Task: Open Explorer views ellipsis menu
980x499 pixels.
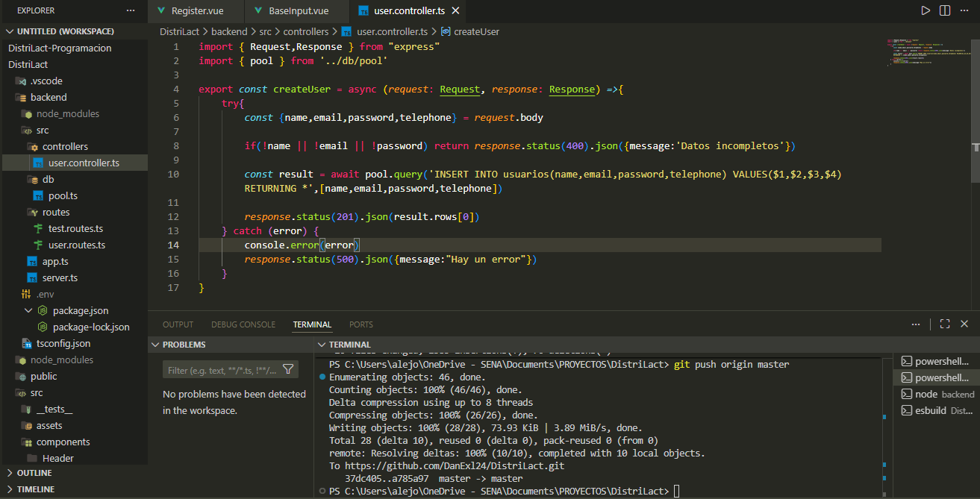Action: tap(131, 11)
